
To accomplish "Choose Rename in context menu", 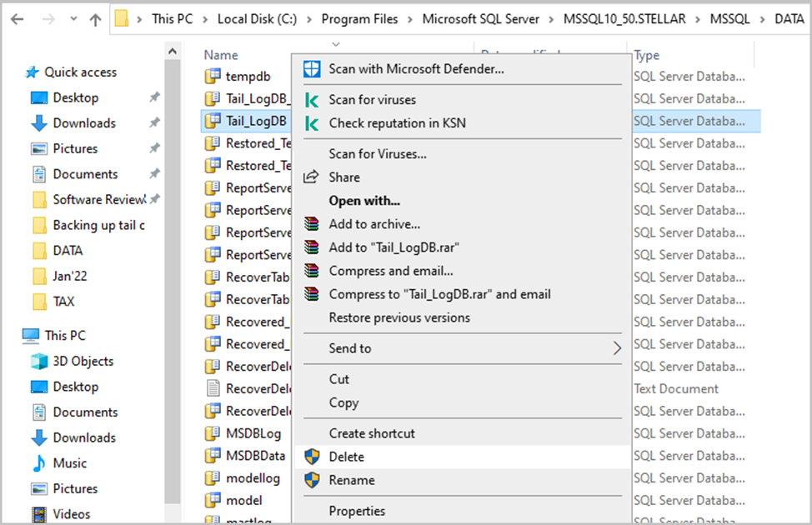I will click(462, 480).
